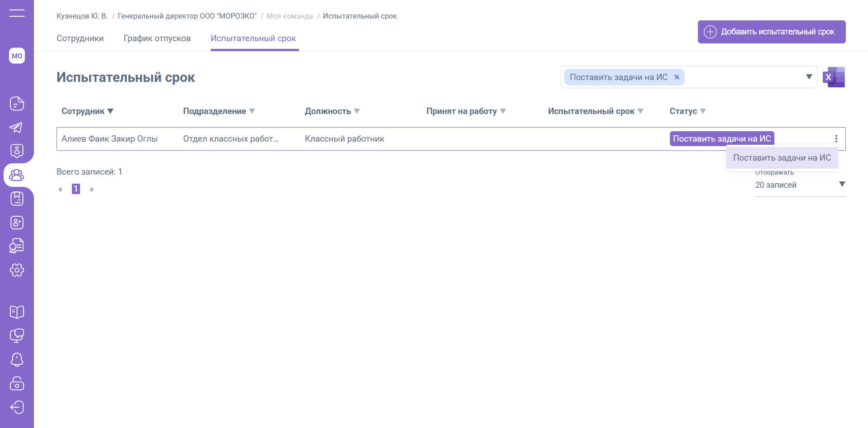This screenshot has height=428, width=868.
Task: Go to next page with » arrow
Action: (x=91, y=189)
